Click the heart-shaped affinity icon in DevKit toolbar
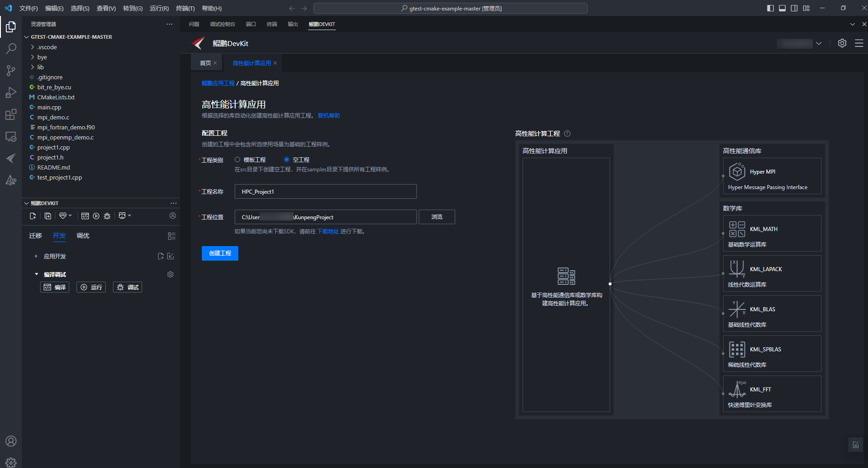Screen dimensions: 868x468 [63, 216]
